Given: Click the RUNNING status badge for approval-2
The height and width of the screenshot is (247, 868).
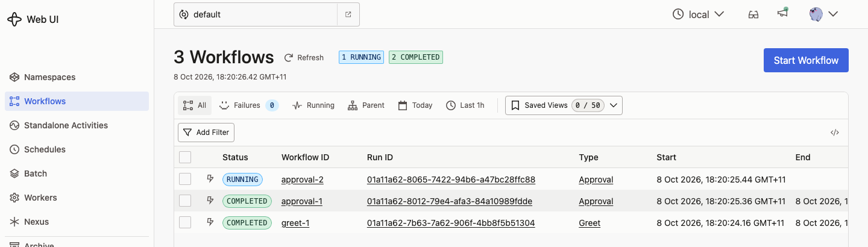Looking at the screenshot, I should pyautogui.click(x=243, y=180).
